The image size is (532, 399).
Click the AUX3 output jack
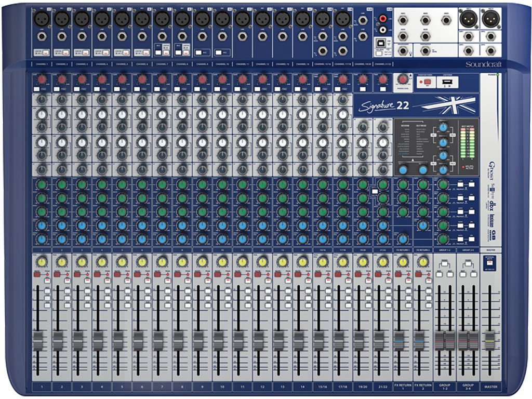(446, 20)
